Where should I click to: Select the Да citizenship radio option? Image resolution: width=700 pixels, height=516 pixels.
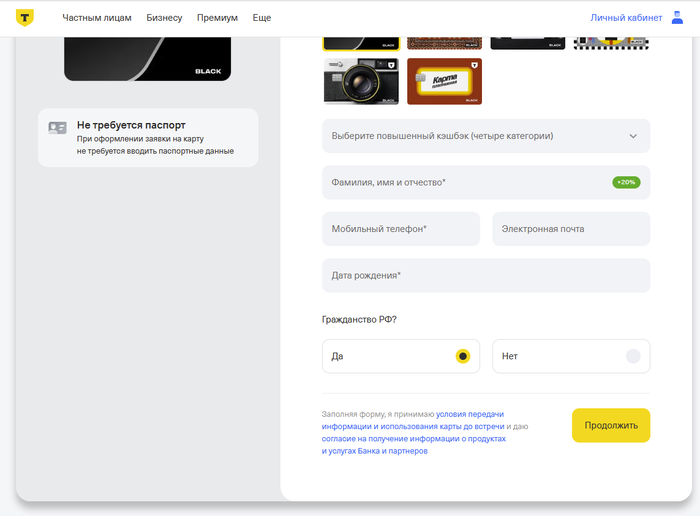click(x=463, y=356)
